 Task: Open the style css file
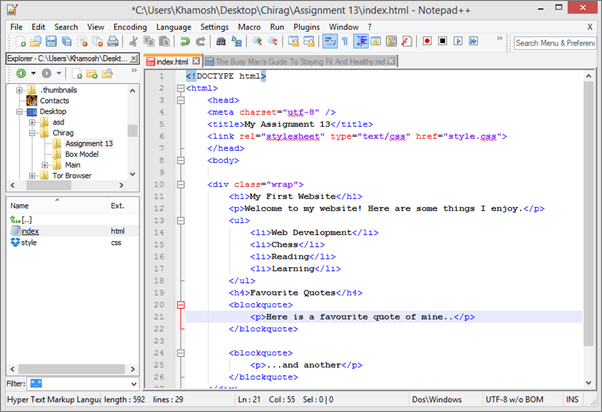pos(29,242)
